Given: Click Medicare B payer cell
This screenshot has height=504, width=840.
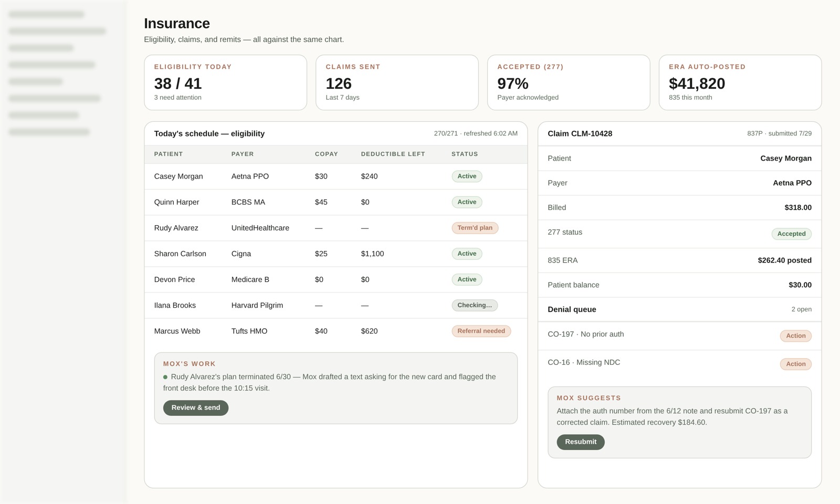Looking at the screenshot, I should click(250, 279).
